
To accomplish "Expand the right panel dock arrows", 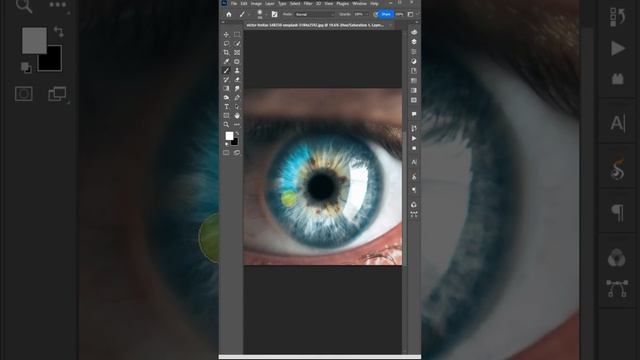I will (x=417, y=22).
